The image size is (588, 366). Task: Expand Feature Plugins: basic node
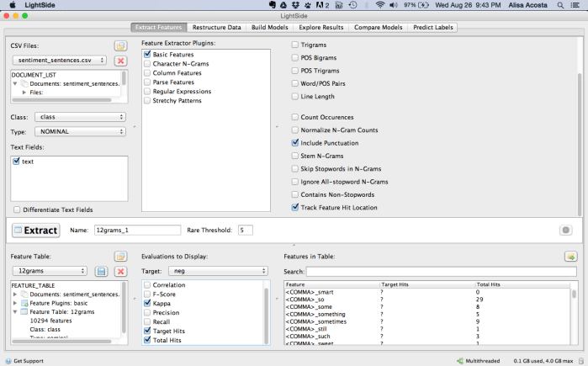point(15,303)
